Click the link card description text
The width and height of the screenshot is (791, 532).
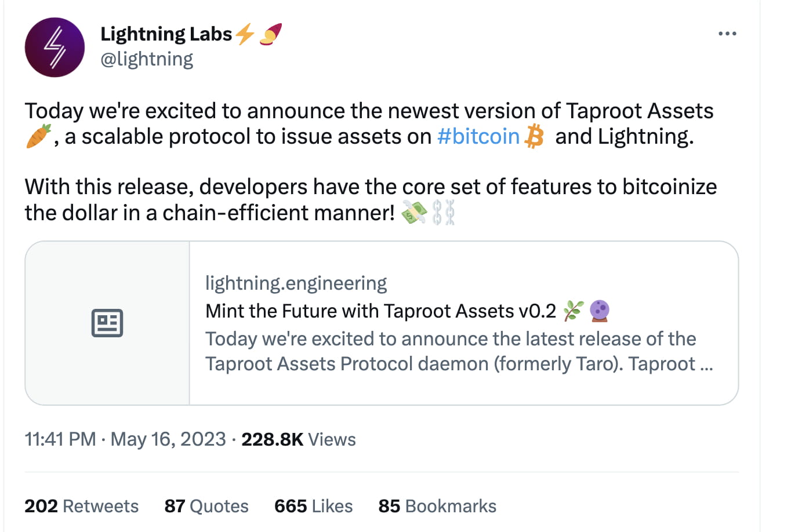pyautogui.click(x=450, y=351)
